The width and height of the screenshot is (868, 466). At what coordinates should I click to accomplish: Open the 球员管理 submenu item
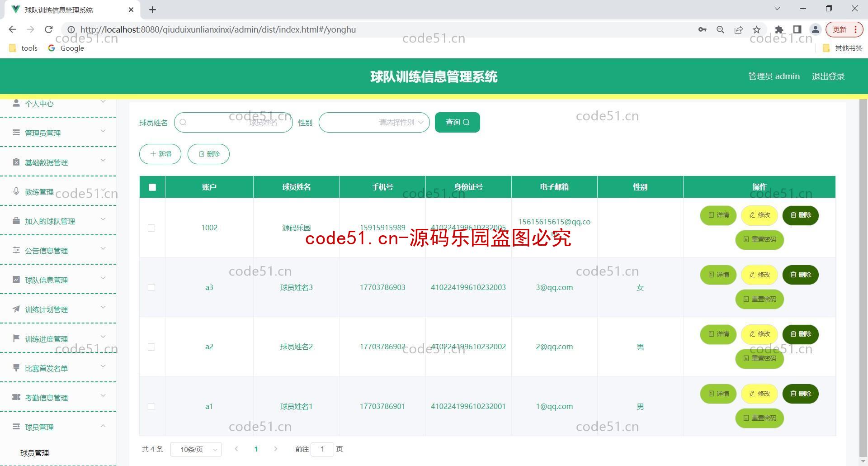click(35, 453)
